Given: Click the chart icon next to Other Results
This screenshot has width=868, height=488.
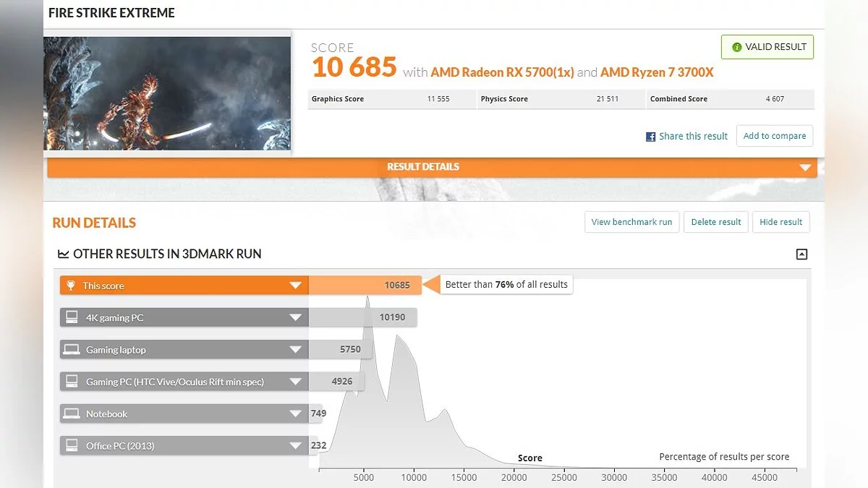Looking at the screenshot, I should pos(62,254).
